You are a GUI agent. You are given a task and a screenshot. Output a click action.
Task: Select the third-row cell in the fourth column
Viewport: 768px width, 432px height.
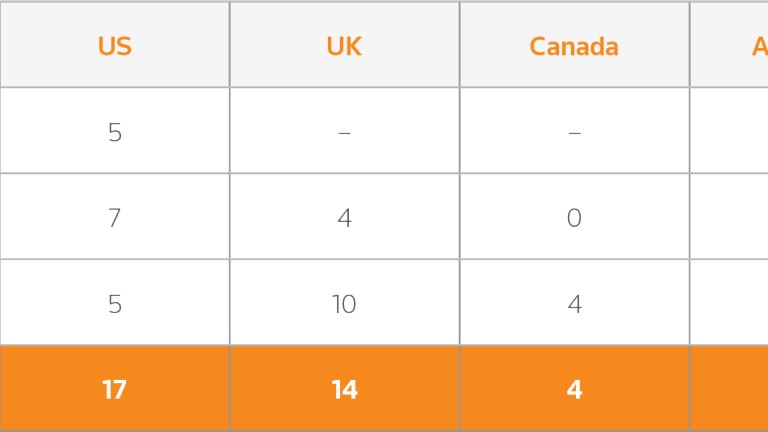pyautogui.click(x=730, y=304)
